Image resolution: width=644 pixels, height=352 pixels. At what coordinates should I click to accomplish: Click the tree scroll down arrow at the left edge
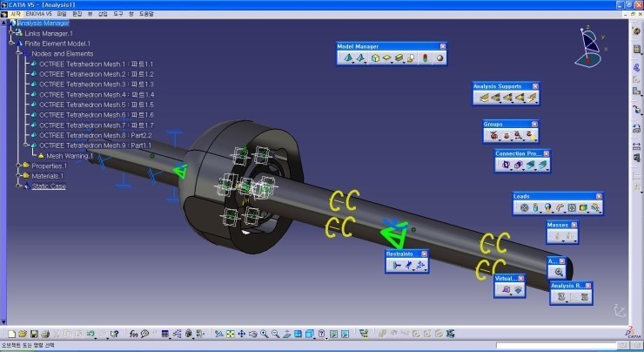click(3, 322)
